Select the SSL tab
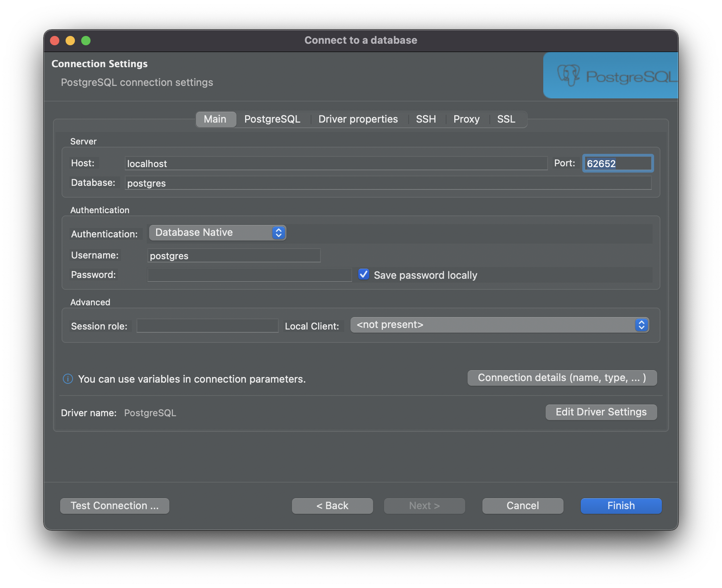 pyautogui.click(x=506, y=119)
